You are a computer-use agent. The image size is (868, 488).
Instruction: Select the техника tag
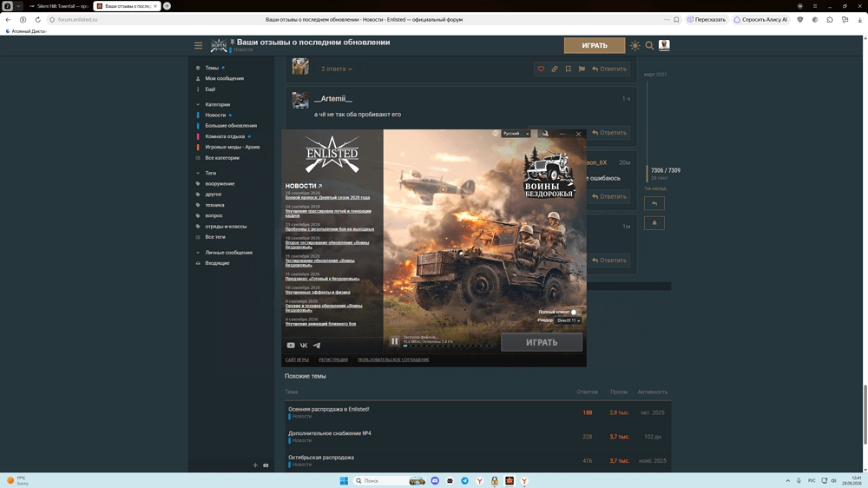(214, 205)
